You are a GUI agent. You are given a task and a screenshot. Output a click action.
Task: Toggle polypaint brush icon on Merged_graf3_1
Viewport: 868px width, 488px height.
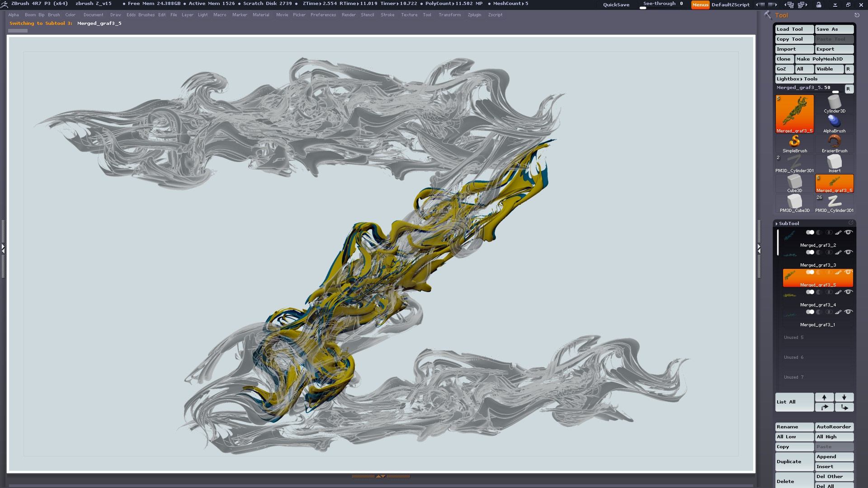[838, 312]
